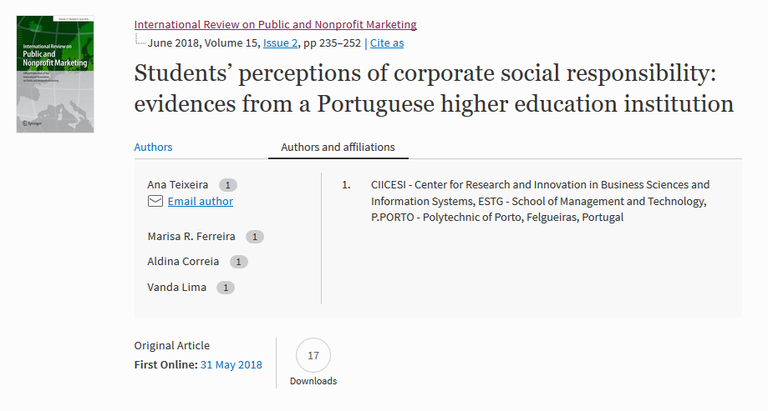Click affiliation badge next to Vanda Lima
Screen dimensions: 768x411
tap(226, 288)
